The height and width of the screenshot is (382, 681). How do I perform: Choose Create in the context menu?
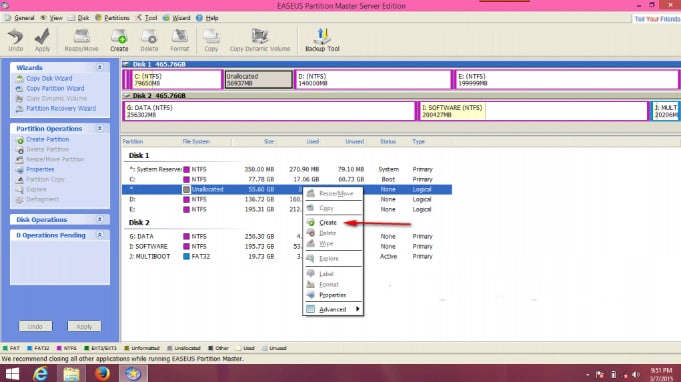coord(333,223)
